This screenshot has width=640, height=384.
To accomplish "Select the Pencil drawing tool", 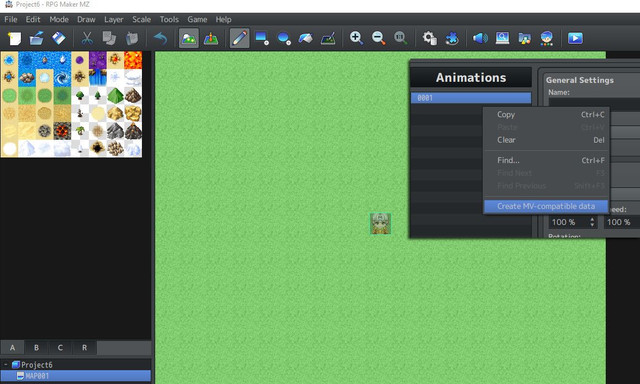I will point(239,38).
